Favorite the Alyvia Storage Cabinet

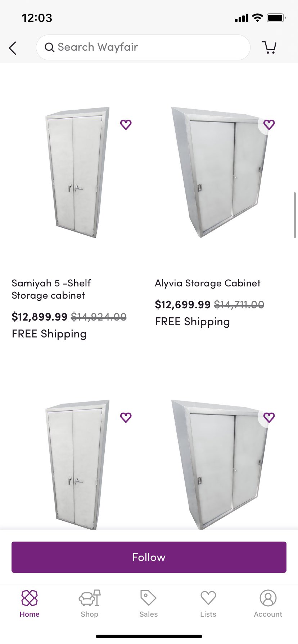click(269, 124)
